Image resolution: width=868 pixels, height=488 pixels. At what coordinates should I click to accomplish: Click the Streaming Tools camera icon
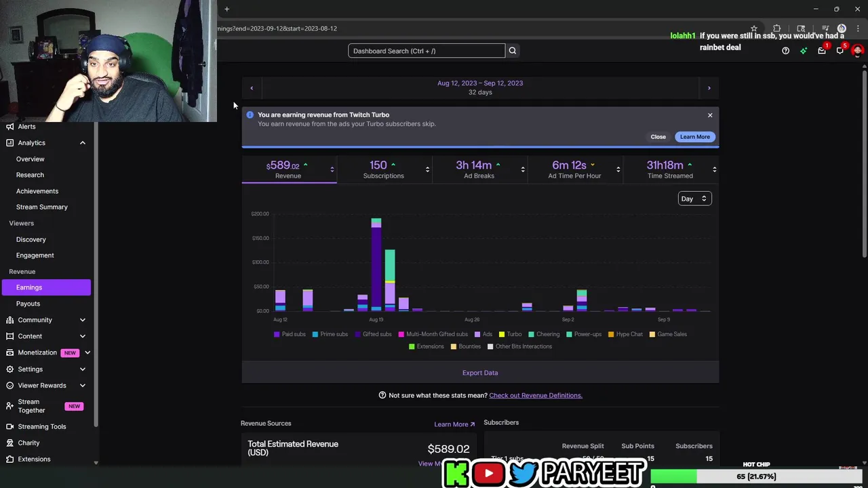pos(9,427)
